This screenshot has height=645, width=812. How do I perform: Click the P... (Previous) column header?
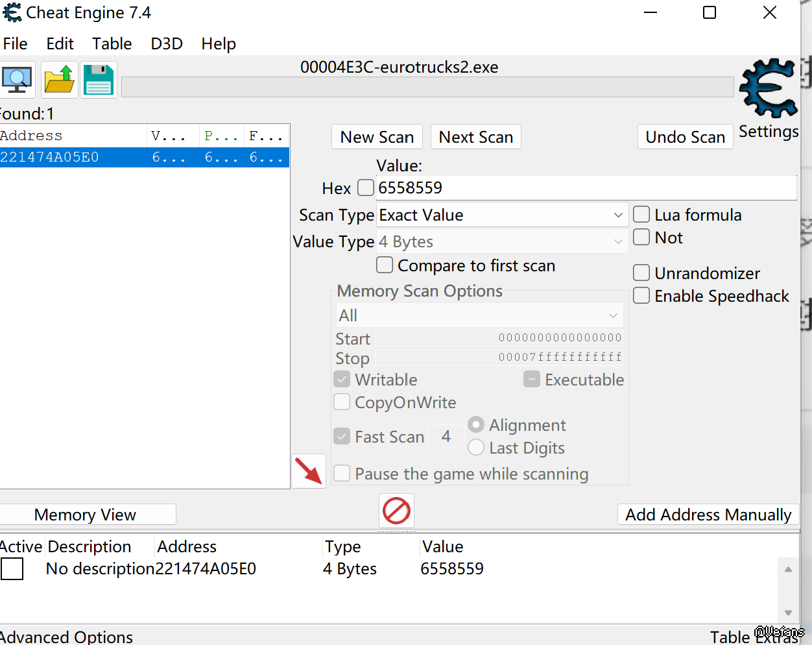[222, 136]
